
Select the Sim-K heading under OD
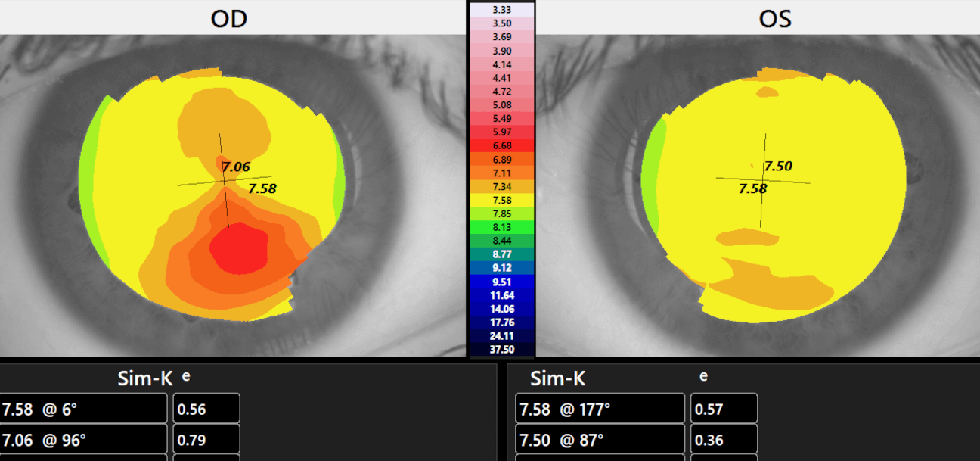pos(145,378)
